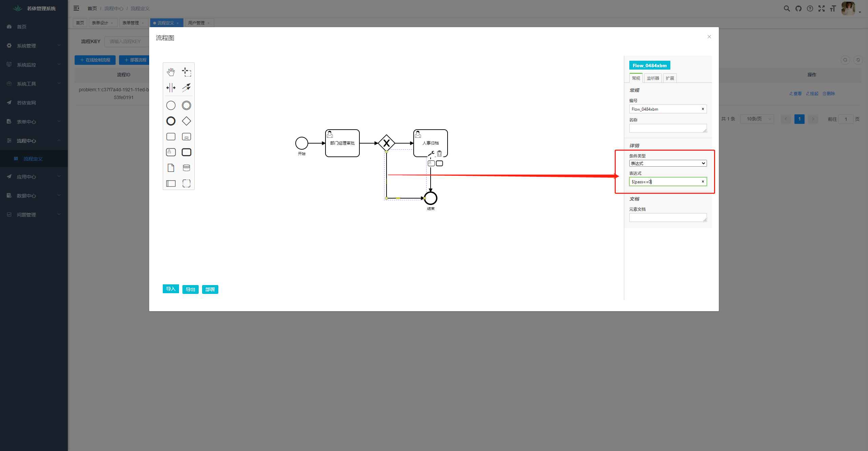The image size is (868, 451).
Task: Click the search icon in header
Action: coord(787,8)
